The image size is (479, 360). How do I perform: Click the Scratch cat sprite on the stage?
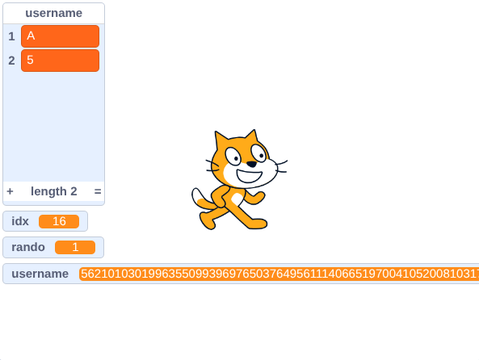(x=239, y=180)
